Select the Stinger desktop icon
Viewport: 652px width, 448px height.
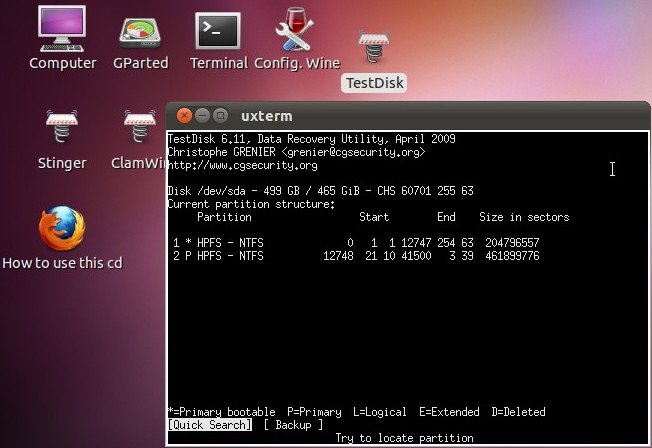(62, 126)
